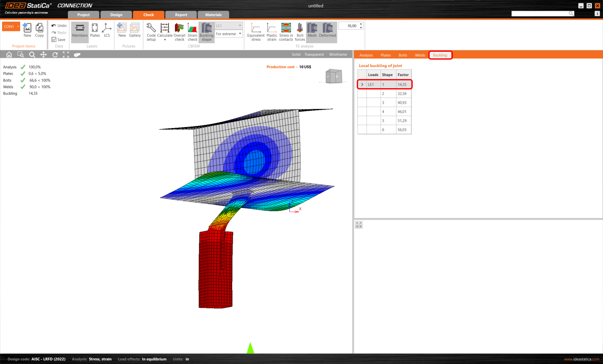
Task: Activate Solid display mode
Action: tap(296, 54)
